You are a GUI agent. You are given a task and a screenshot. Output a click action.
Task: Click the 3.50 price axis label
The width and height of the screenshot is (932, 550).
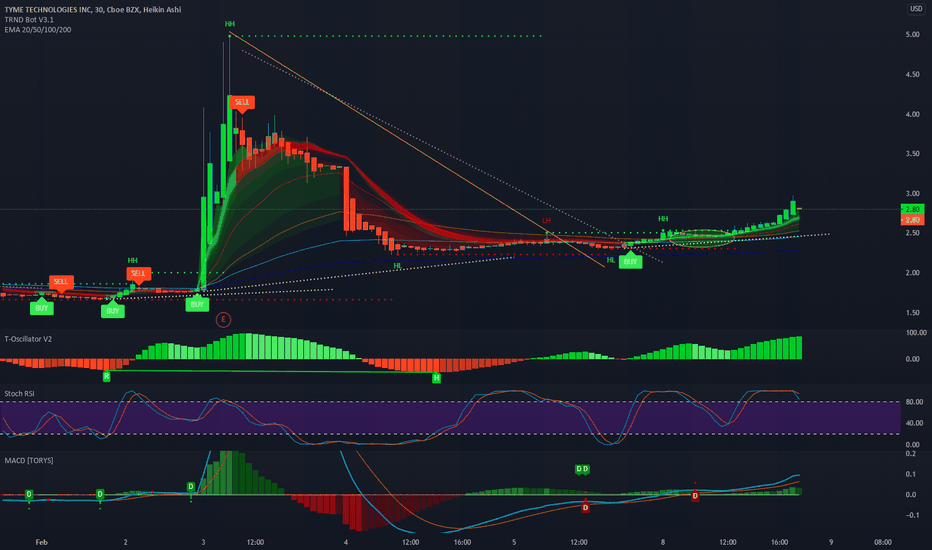pos(912,154)
